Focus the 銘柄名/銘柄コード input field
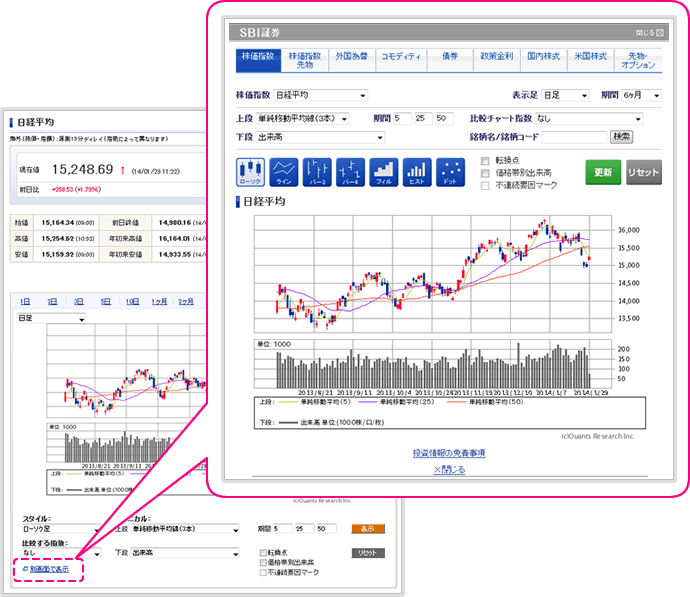 (x=574, y=137)
